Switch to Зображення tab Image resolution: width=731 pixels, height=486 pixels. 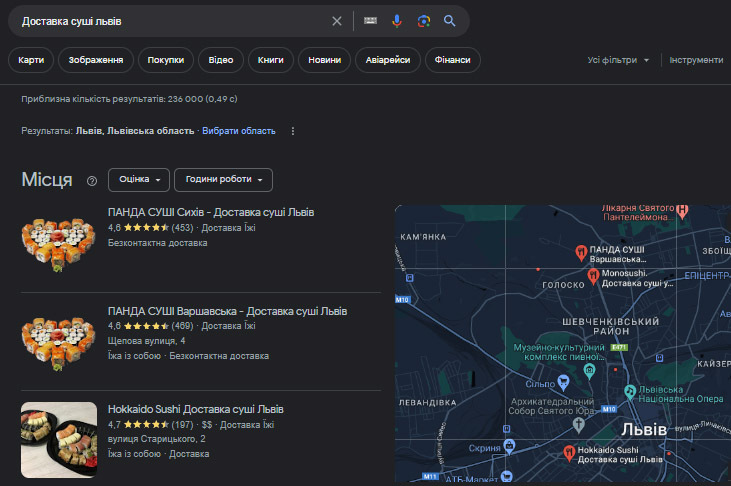pyautogui.click(x=96, y=60)
